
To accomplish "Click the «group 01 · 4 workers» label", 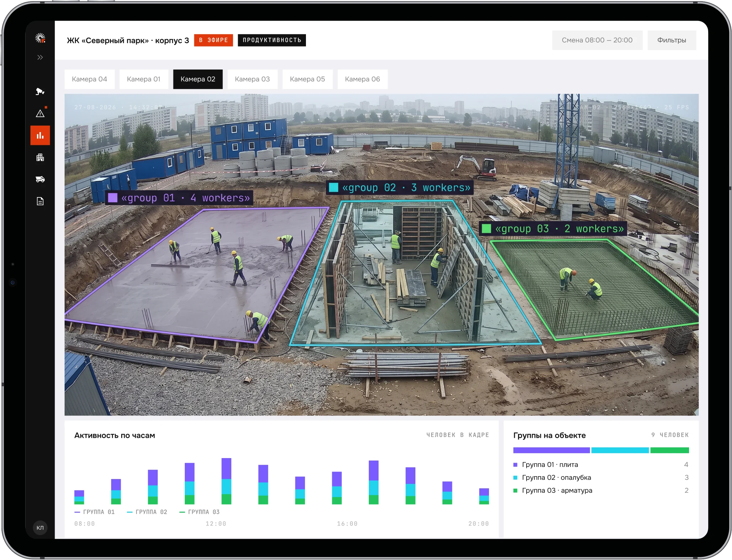I will point(179,198).
